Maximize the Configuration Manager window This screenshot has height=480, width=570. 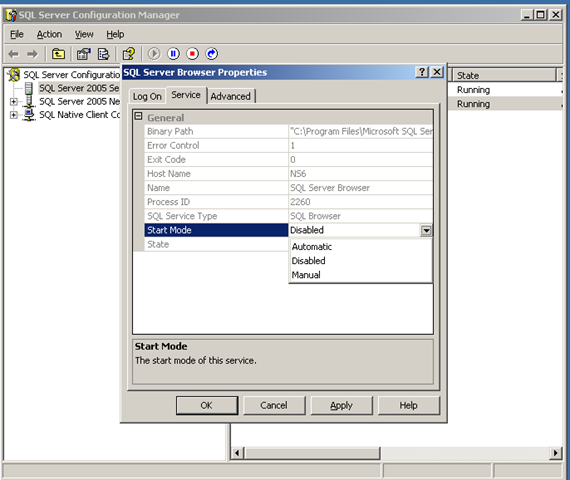coord(541,15)
